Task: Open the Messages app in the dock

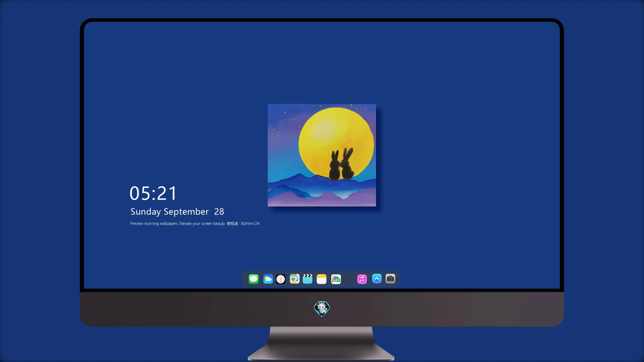Action: tap(254, 279)
